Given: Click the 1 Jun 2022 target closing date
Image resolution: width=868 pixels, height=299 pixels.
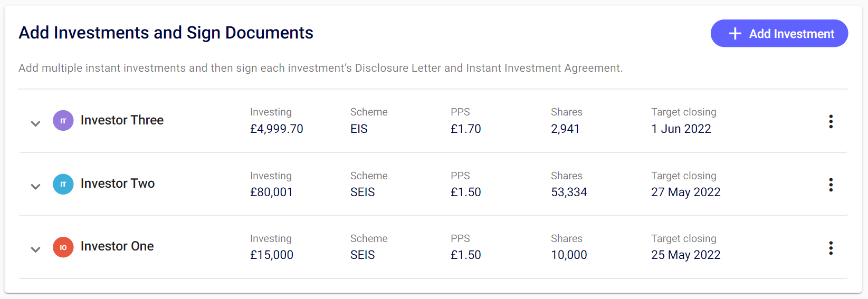Looking at the screenshot, I should point(681,129).
